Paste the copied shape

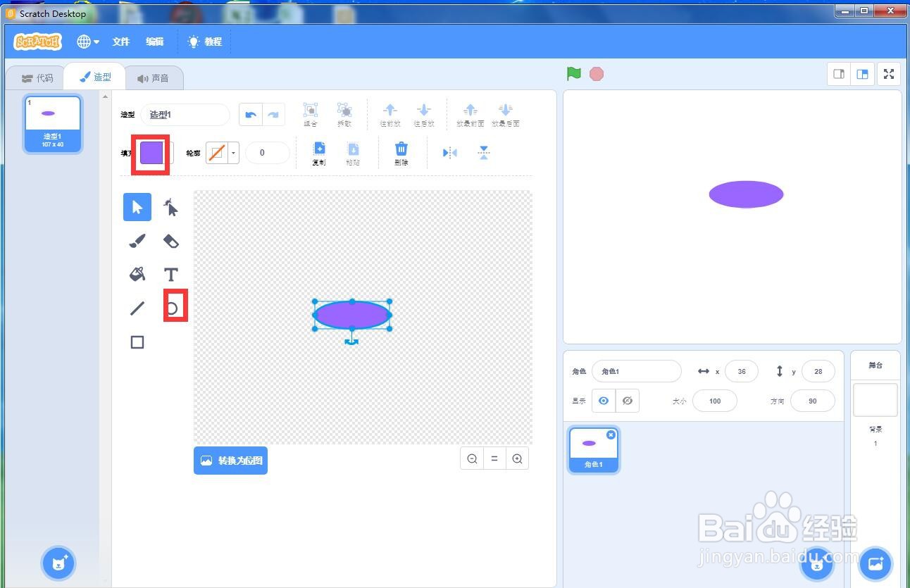pos(353,153)
